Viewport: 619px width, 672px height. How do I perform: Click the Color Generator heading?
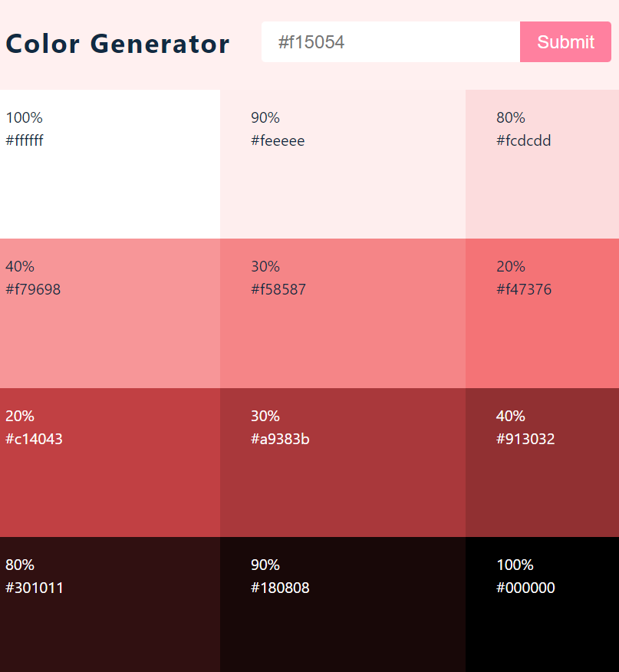(x=117, y=44)
